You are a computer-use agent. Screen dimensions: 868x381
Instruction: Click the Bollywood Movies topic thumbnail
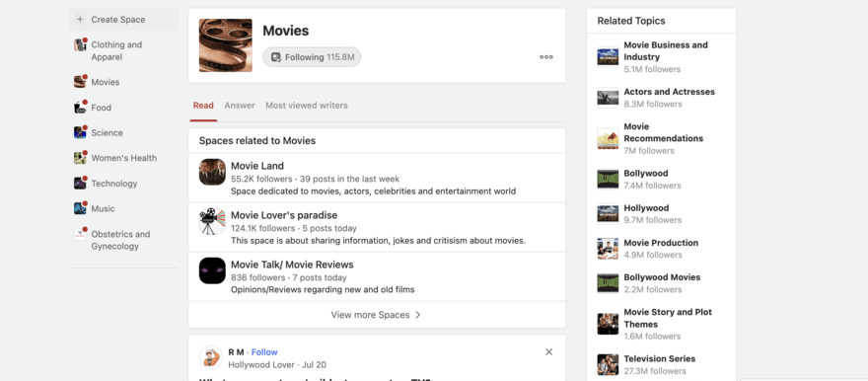[608, 283]
